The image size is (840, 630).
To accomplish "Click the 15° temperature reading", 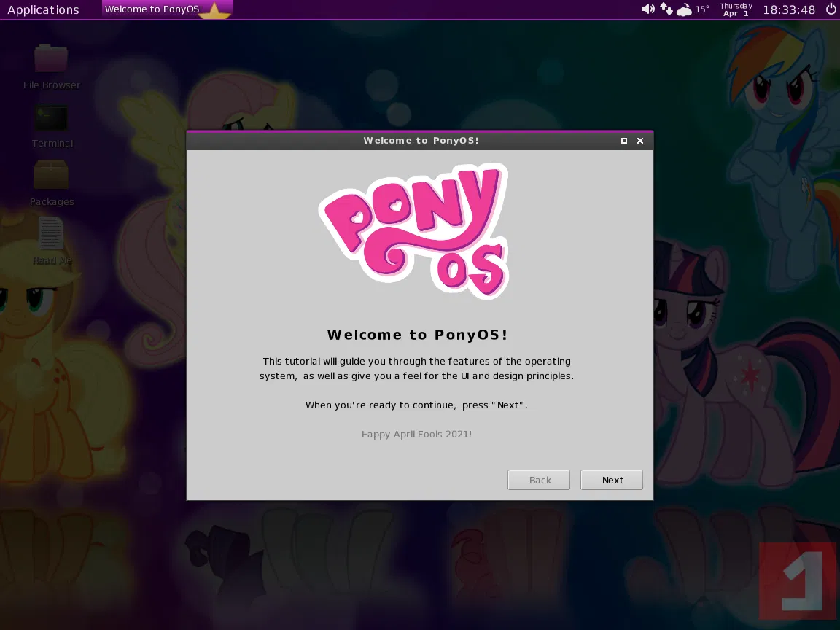I will 701,9.
